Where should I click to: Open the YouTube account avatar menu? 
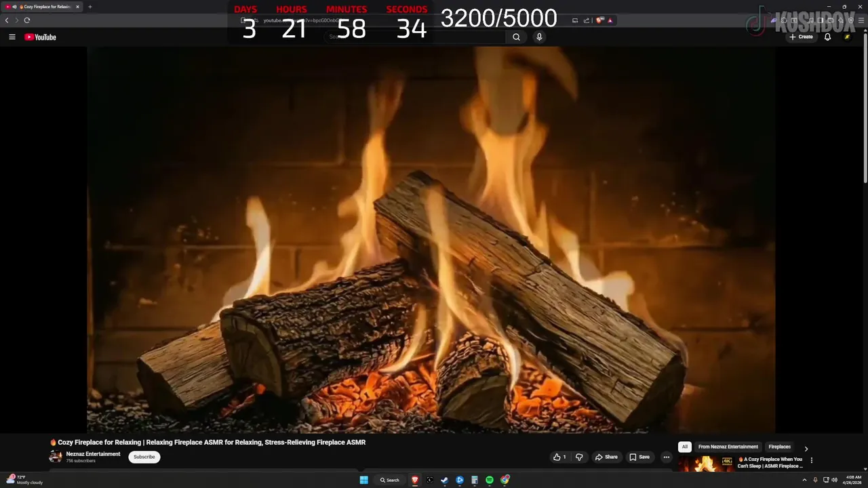tap(848, 37)
